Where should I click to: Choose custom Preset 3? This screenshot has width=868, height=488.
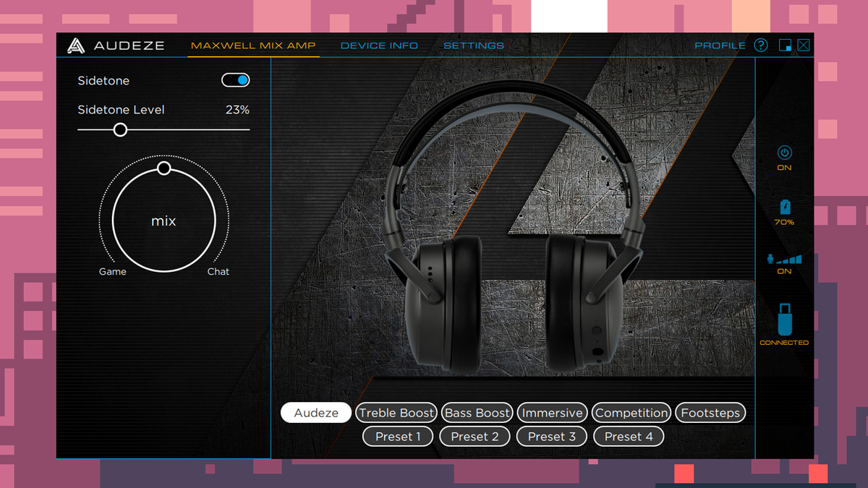pyautogui.click(x=552, y=436)
